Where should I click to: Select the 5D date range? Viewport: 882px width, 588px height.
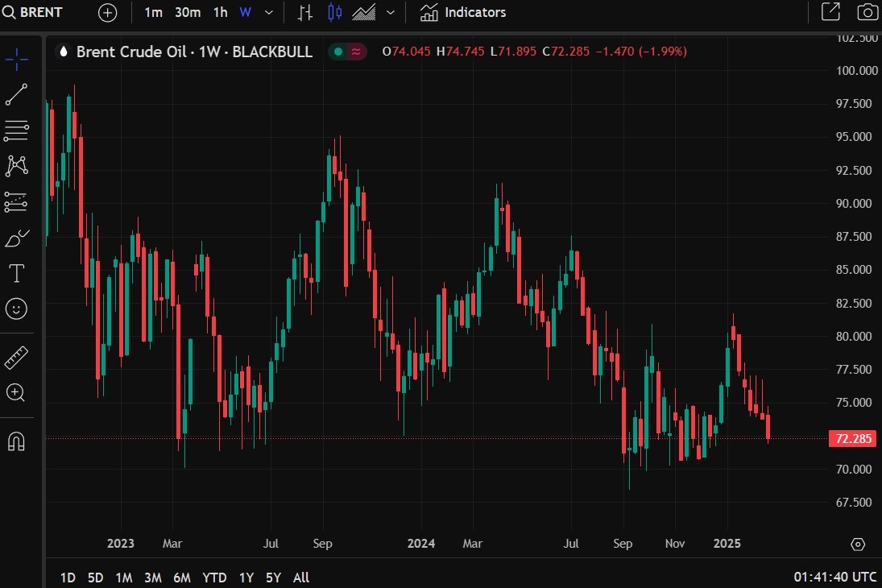click(x=96, y=578)
